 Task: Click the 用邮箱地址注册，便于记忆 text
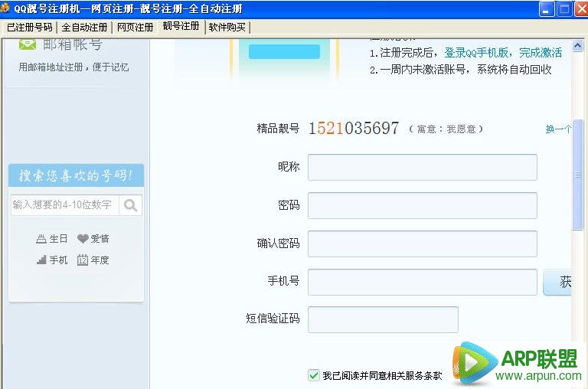tap(73, 67)
